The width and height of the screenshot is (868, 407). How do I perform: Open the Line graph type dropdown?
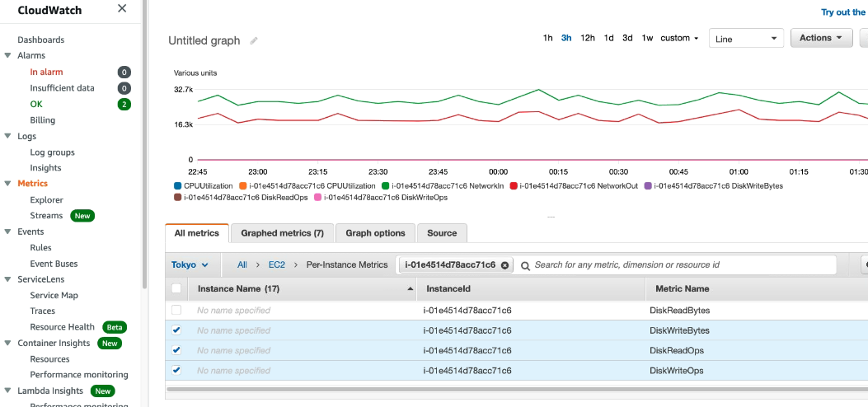[746, 39]
